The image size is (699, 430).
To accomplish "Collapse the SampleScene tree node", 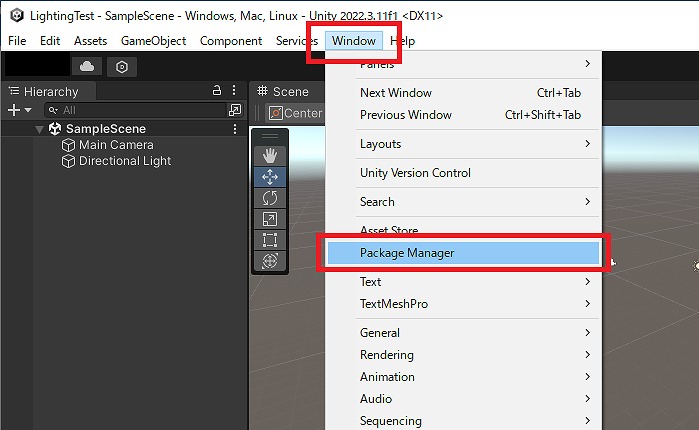I will click(x=39, y=130).
